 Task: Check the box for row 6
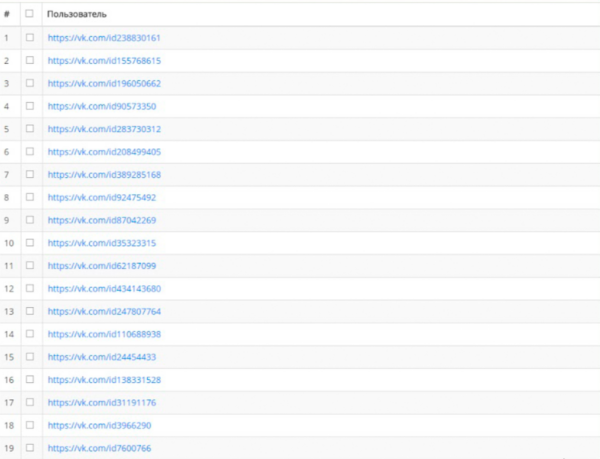[x=30, y=151]
